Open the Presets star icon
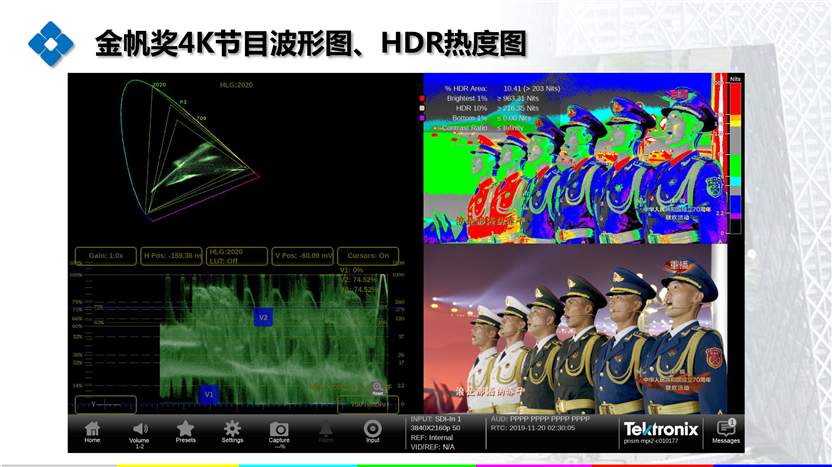 coord(185,430)
